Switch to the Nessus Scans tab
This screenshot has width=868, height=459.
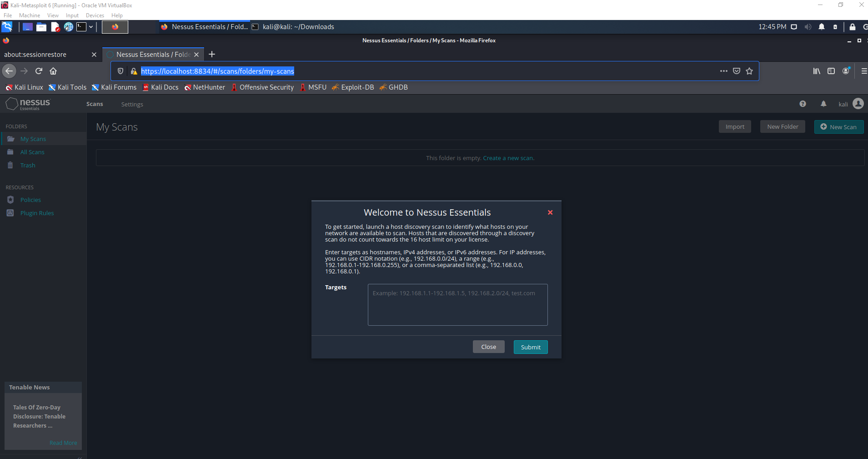point(95,104)
